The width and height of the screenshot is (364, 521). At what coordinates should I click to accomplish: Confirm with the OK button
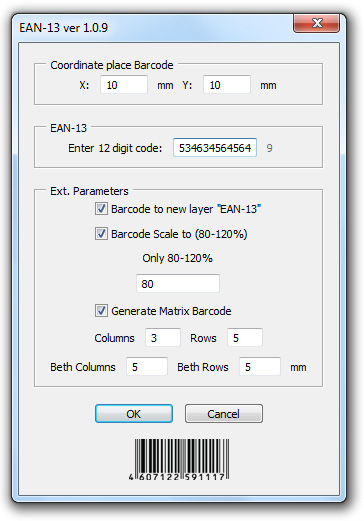click(x=134, y=414)
